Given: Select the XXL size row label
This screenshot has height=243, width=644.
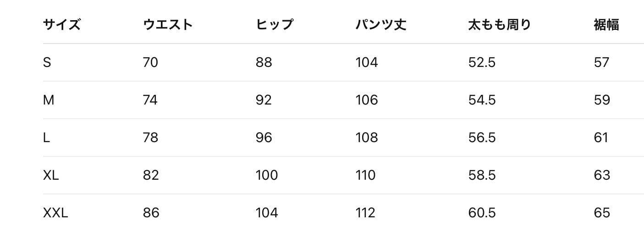Looking at the screenshot, I should point(55,213).
